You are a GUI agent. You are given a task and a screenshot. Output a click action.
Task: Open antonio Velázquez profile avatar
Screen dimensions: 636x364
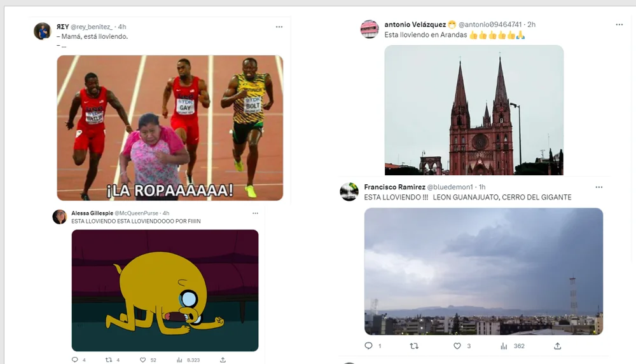click(x=370, y=29)
